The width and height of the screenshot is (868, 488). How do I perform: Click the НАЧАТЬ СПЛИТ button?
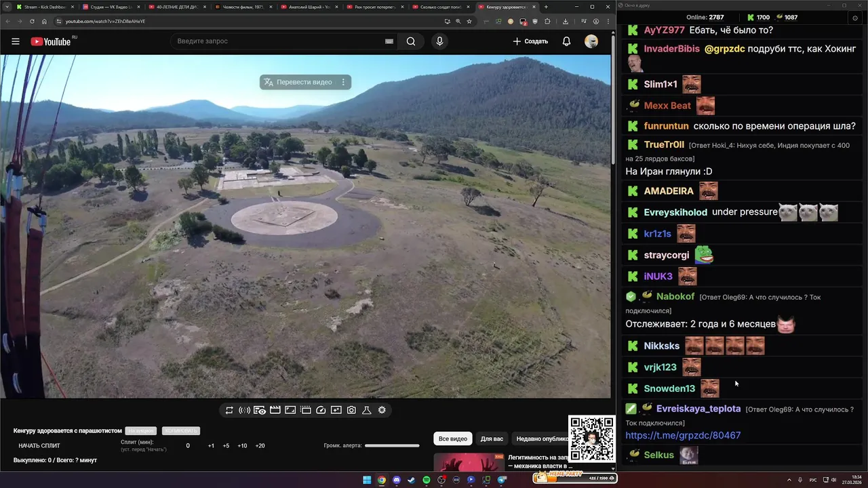click(39, 446)
